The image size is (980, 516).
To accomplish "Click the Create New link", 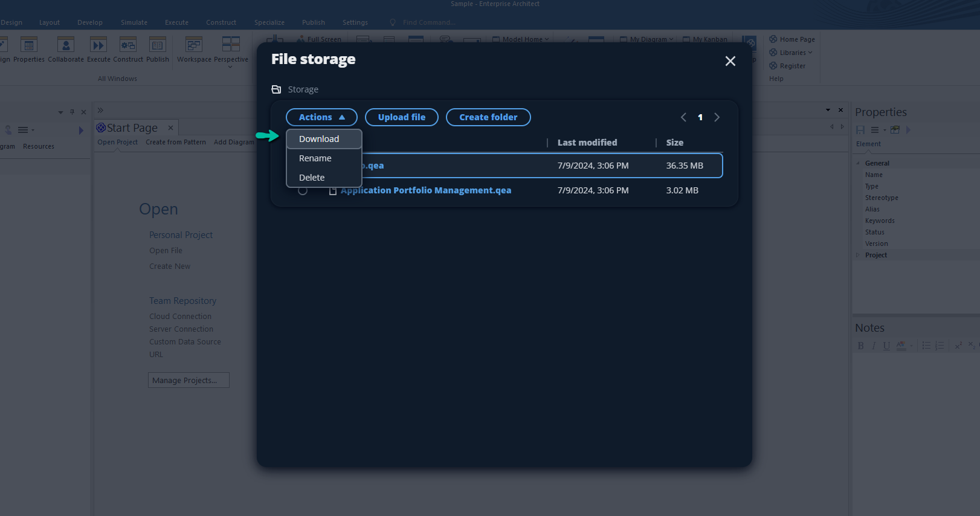I will point(170,266).
